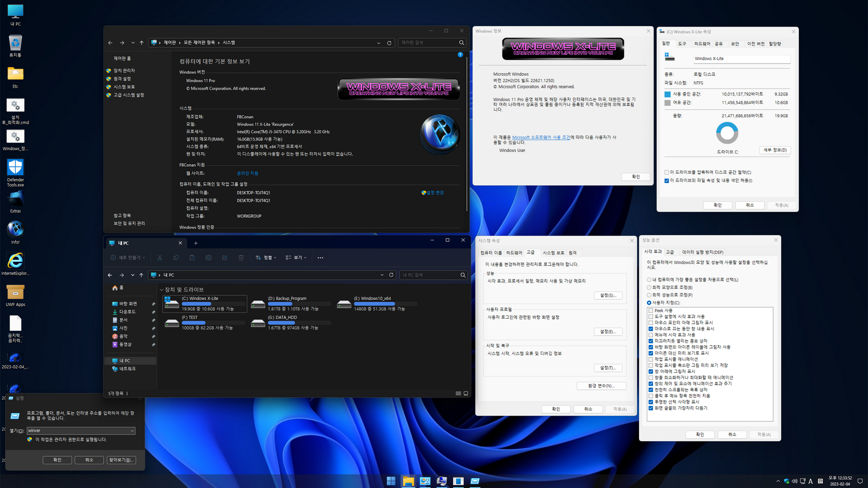The width and height of the screenshot is (868, 488).
Task: Select the (G:) DATA_HDD drive
Action: 291,322
